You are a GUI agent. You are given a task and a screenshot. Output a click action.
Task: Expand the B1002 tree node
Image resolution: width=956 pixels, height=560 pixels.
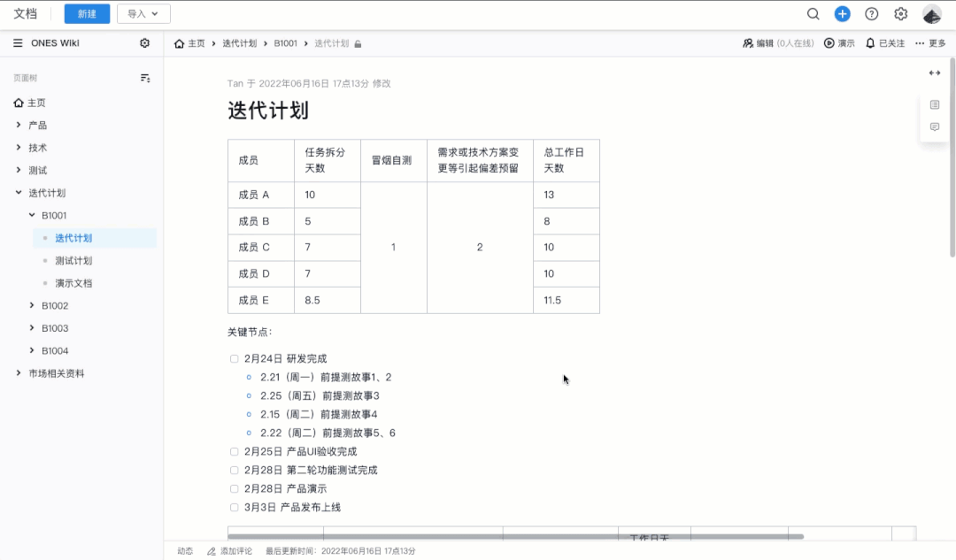coord(32,305)
